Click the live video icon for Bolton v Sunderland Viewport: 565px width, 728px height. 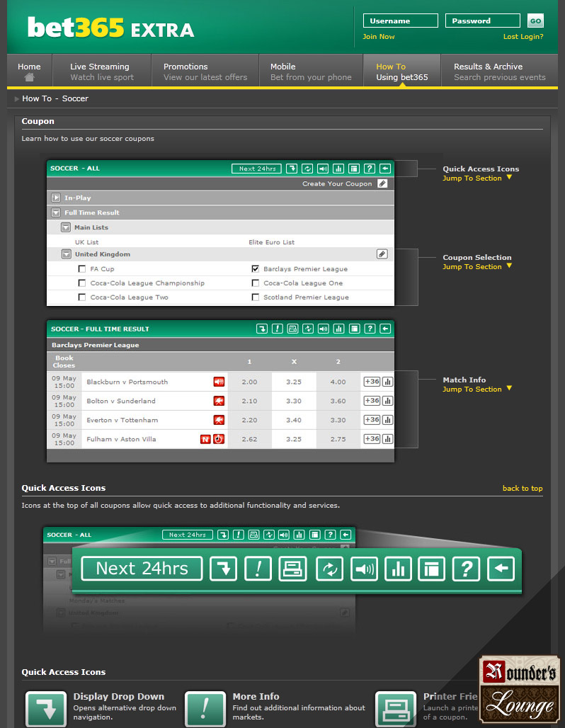[x=219, y=401]
